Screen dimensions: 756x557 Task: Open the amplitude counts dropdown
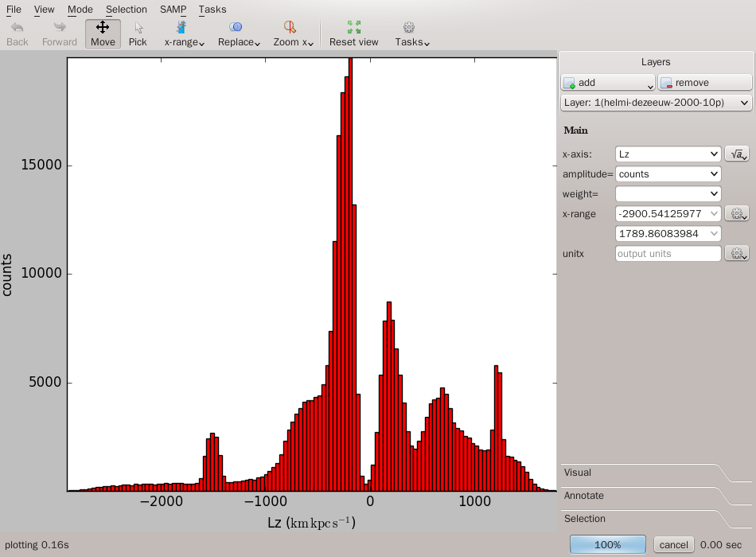point(668,173)
